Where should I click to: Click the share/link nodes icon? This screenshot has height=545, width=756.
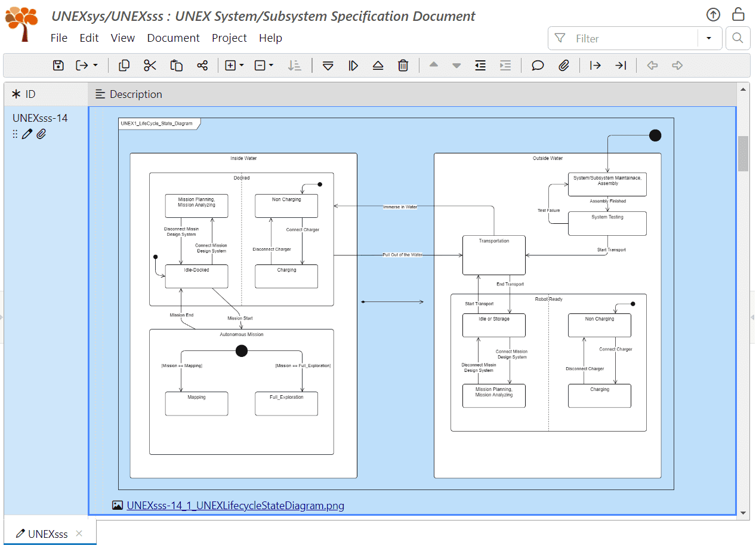[202, 66]
